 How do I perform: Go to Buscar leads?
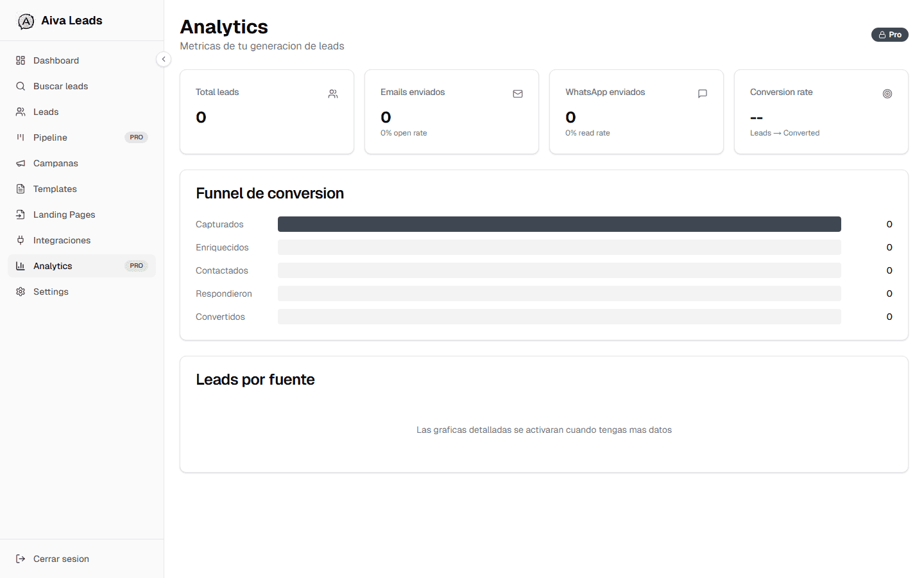click(x=81, y=86)
